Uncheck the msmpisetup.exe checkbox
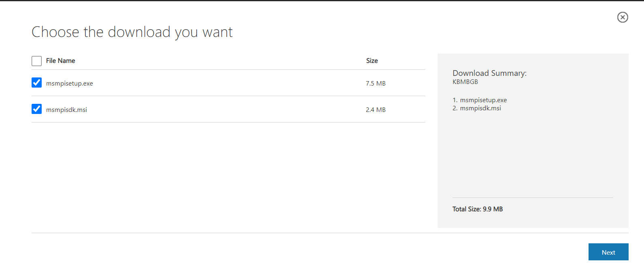 tap(36, 83)
